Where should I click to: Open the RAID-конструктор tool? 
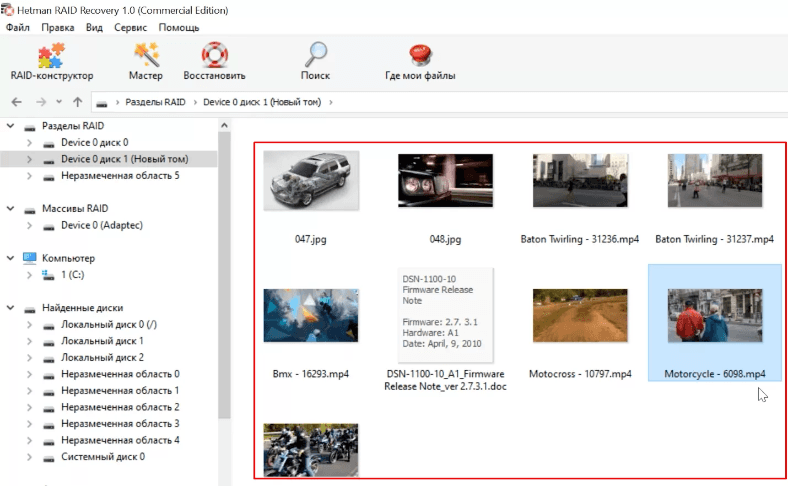click(51, 62)
